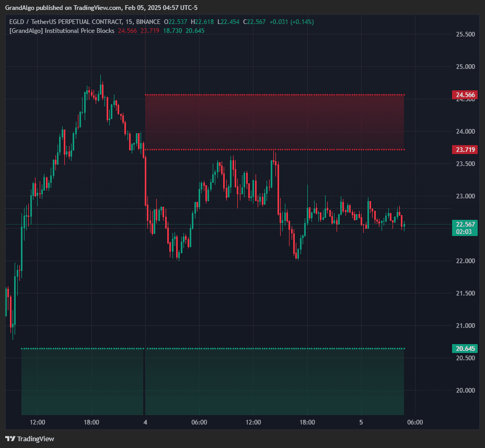Click the red 24.566 price tag
Viewport: 485px width, 448px height.
[x=464, y=95]
